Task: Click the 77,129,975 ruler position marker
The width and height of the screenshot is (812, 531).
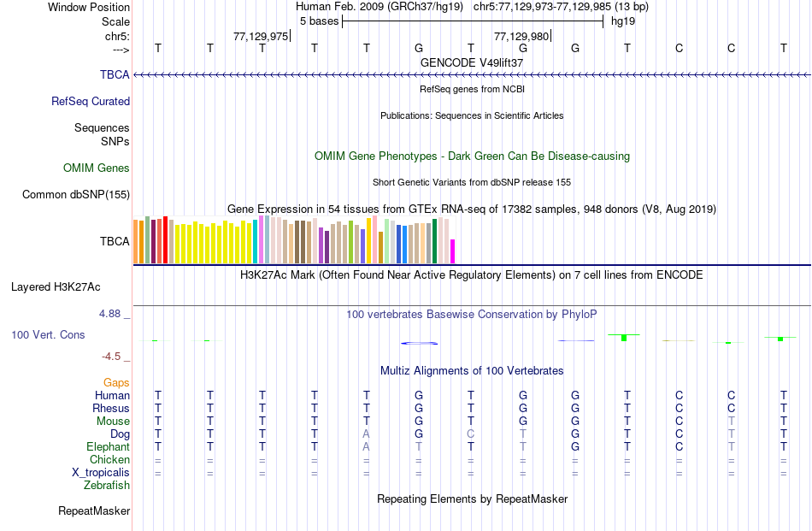Action: coord(262,36)
